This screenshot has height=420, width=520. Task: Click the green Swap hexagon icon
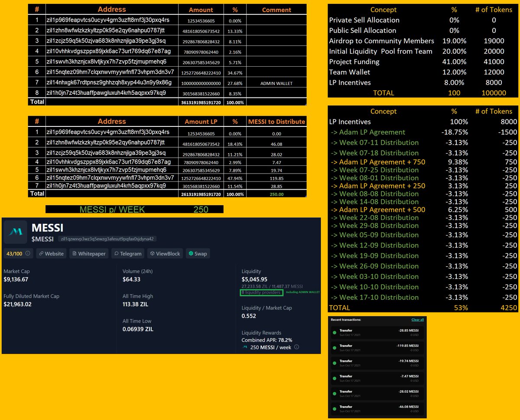click(191, 254)
